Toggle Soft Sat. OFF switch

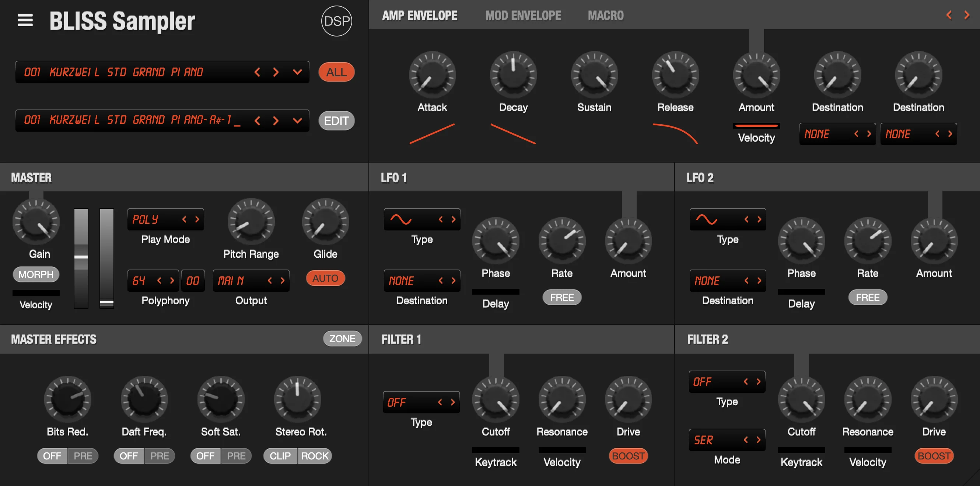click(x=206, y=456)
